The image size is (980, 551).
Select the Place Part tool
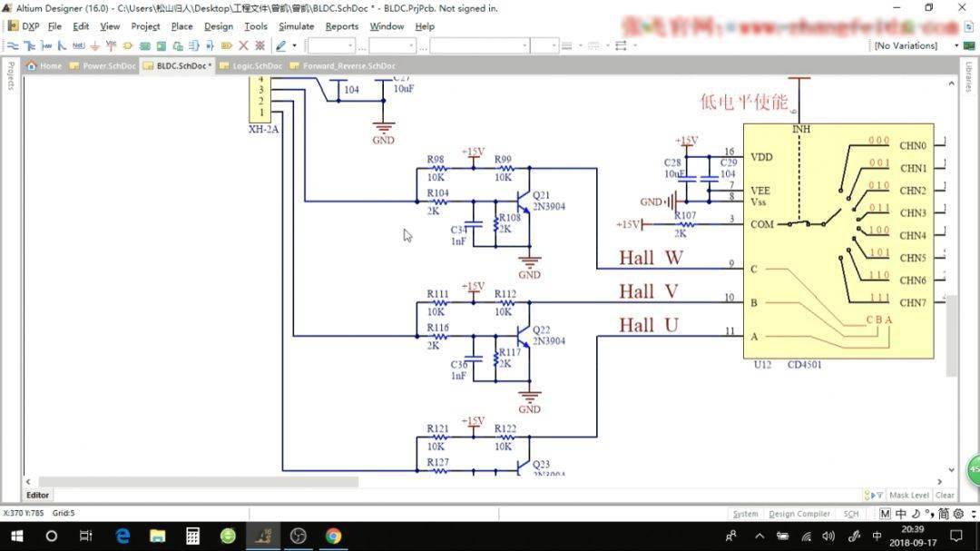point(128,45)
